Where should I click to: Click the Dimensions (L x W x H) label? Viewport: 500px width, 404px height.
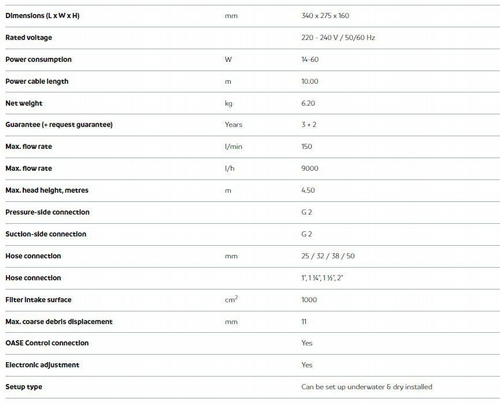click(42, 16)
